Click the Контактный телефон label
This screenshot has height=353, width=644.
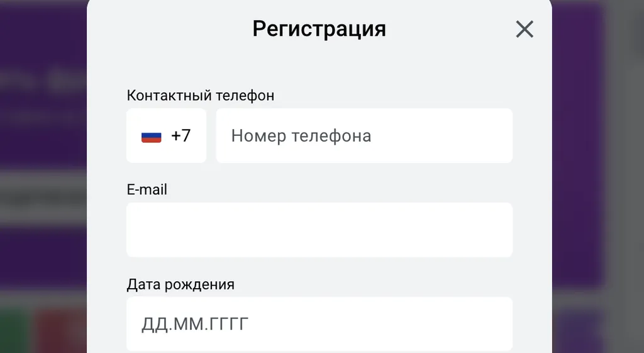(200, 96)
